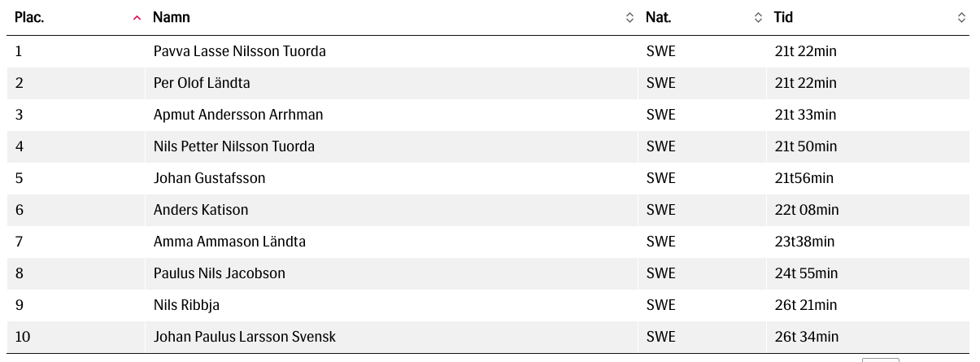The width and height of the screenshot is (980, 362).
Task: Click the sort arrows in the Tid header
Action: [961, 18]
